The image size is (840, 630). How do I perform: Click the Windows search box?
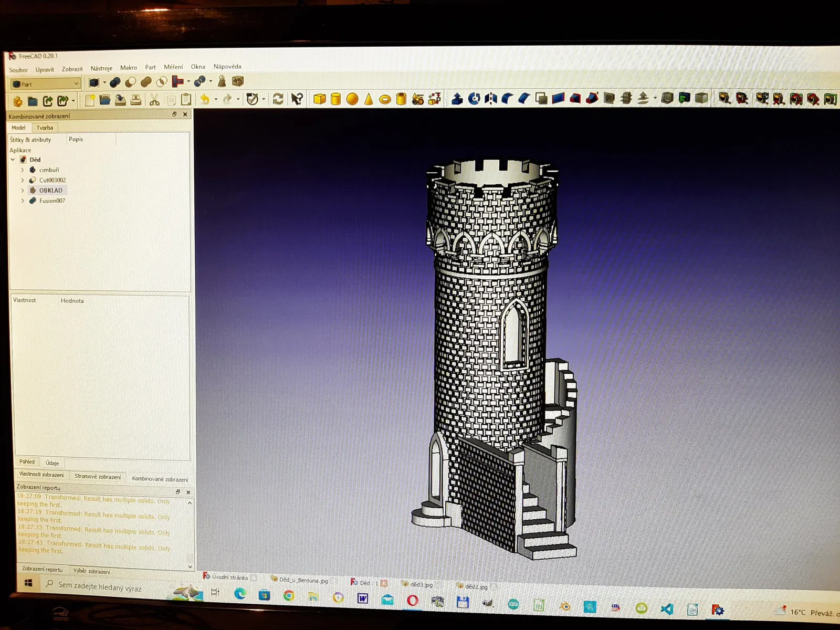[100, 587]
